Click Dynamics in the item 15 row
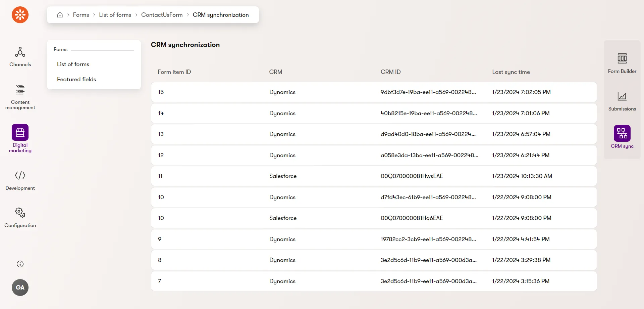 282,92
